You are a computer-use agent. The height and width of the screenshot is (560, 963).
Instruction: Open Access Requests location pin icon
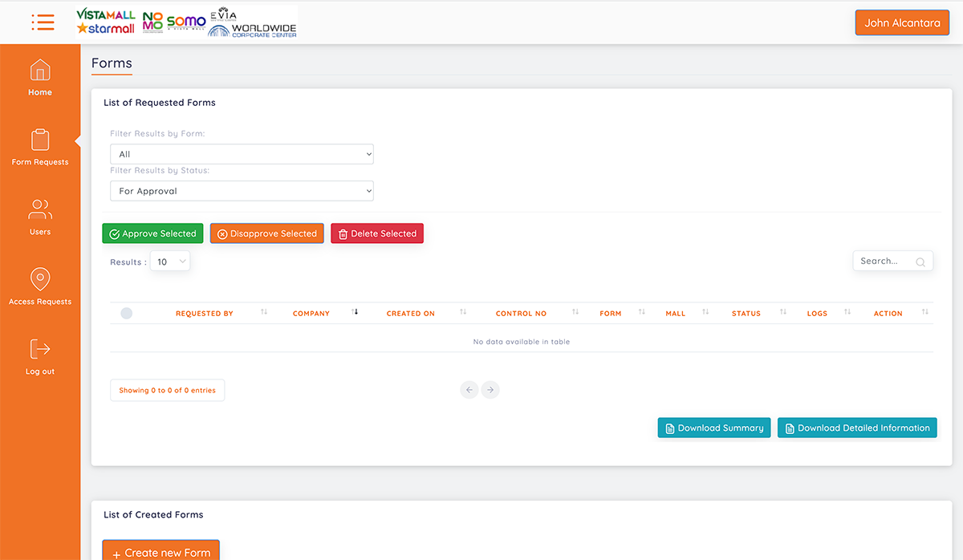[x=40, y=279]
